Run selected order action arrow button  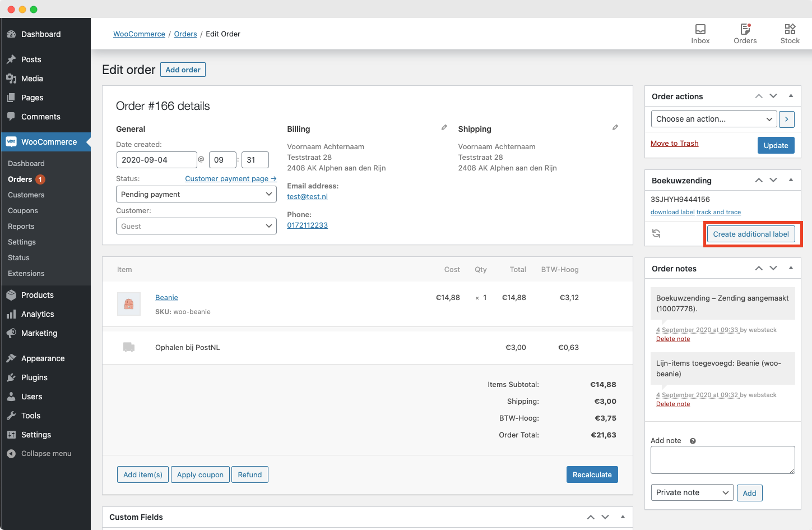pos(787,119)
